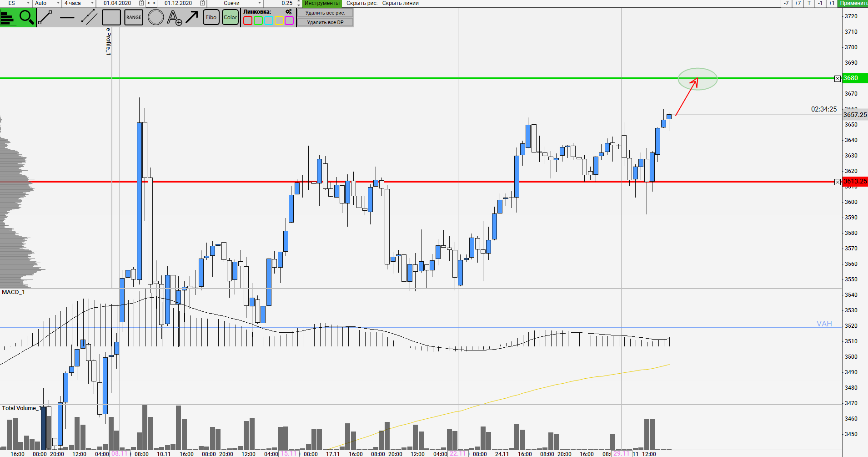Click the expand range '>' button
Image resolution: width=868 pixels, height=457 pixels.
[149, 3]
